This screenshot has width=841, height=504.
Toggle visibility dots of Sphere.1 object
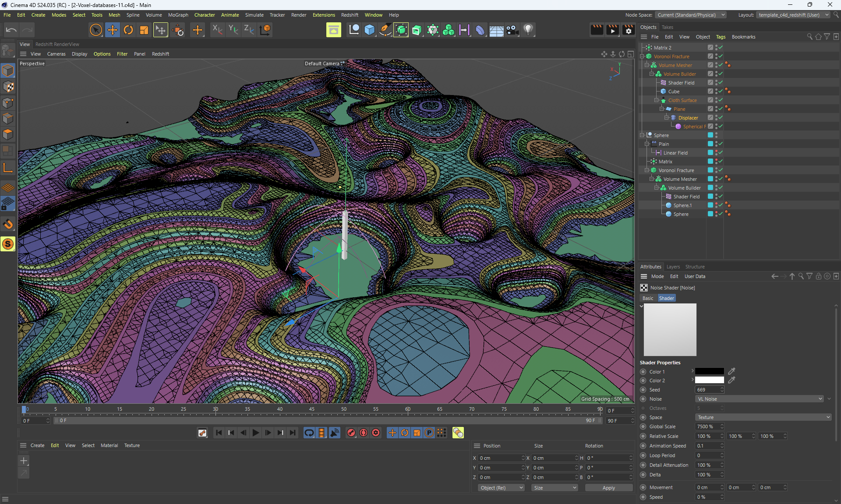coord(716,205)
